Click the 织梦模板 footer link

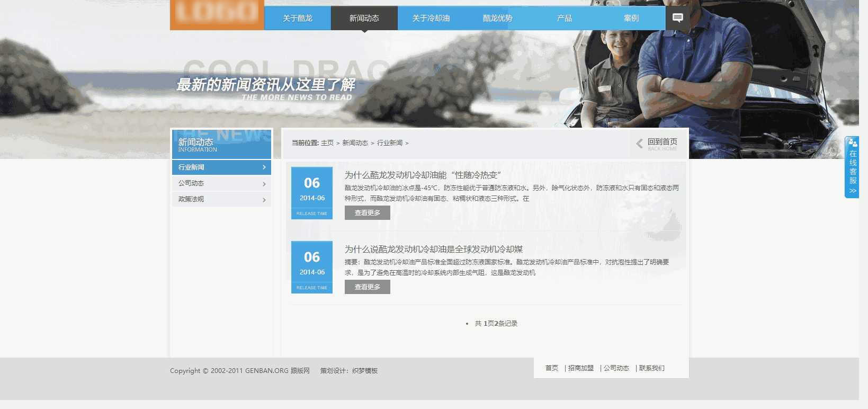tap(365, 371)
